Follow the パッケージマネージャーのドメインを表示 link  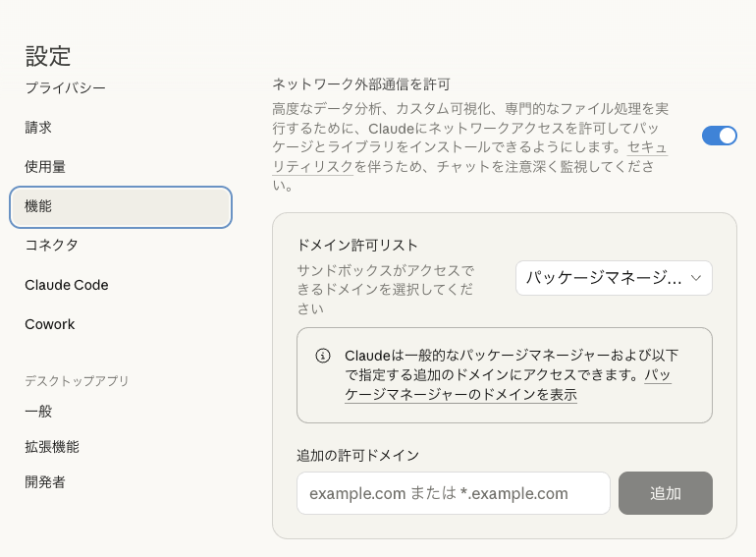tap(460, 395)
